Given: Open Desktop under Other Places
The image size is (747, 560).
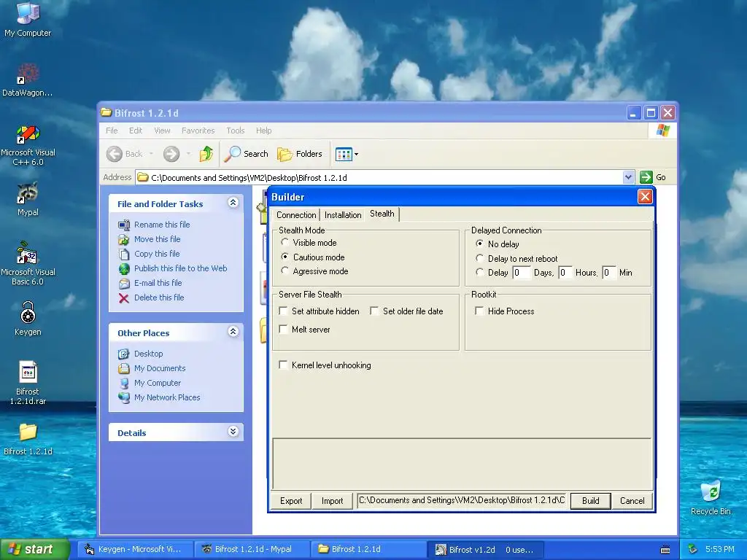Looking at the screenshot, I should tap(148, 354).
